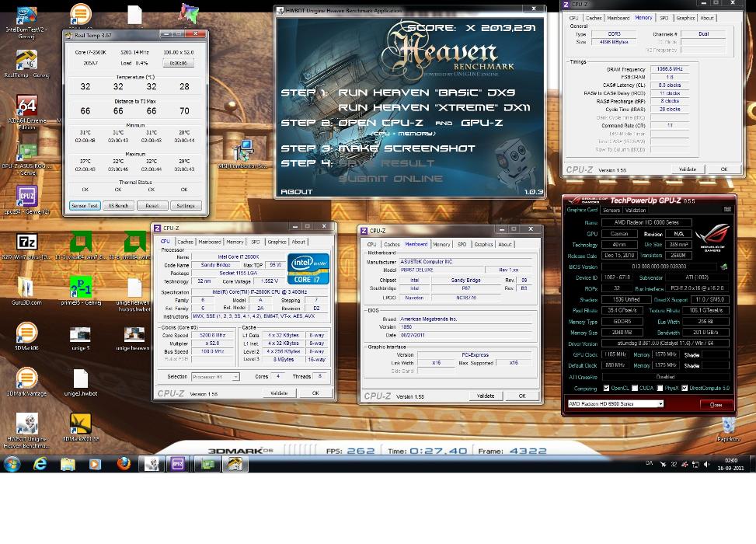Image resolution: width=756 pixels, height=544 pixels.
Task: Open 3DMark06 desktop shortcut
Action: (26, 337)
